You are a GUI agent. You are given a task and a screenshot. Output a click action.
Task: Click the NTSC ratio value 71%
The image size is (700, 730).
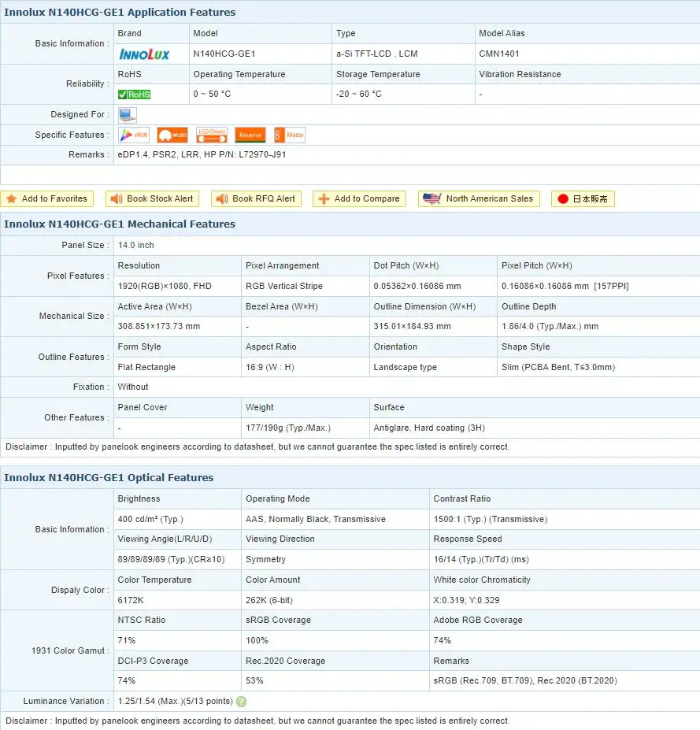[127, 640]
